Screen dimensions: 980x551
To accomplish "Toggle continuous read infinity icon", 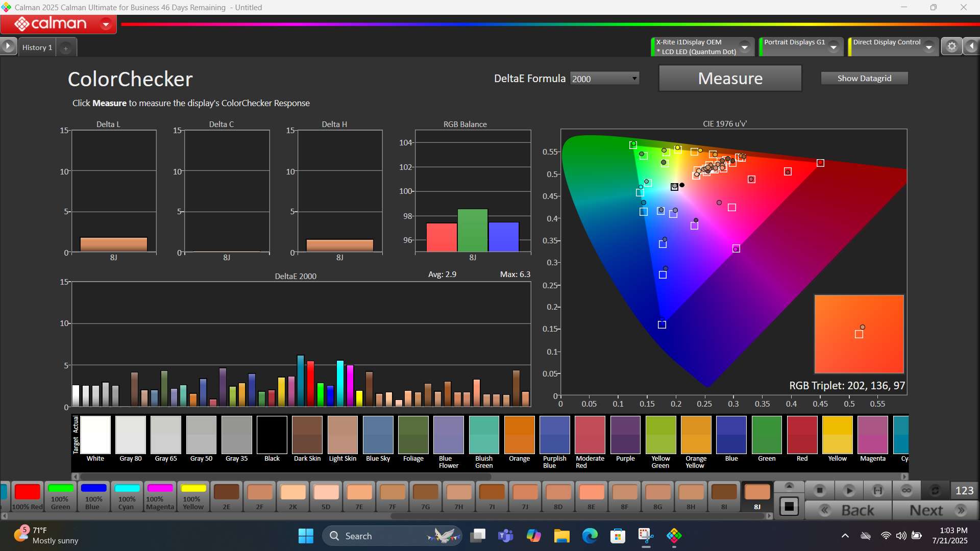I will click(x=906, y=490).
